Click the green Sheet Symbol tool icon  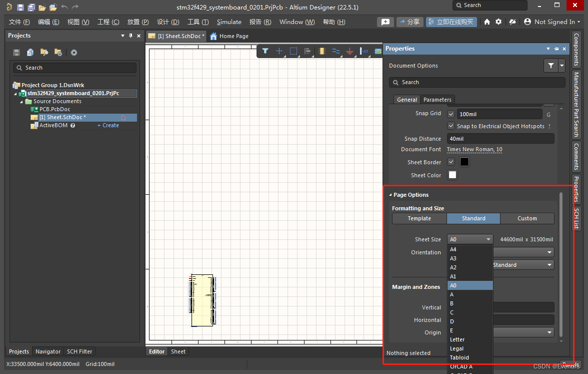point(378,51)
